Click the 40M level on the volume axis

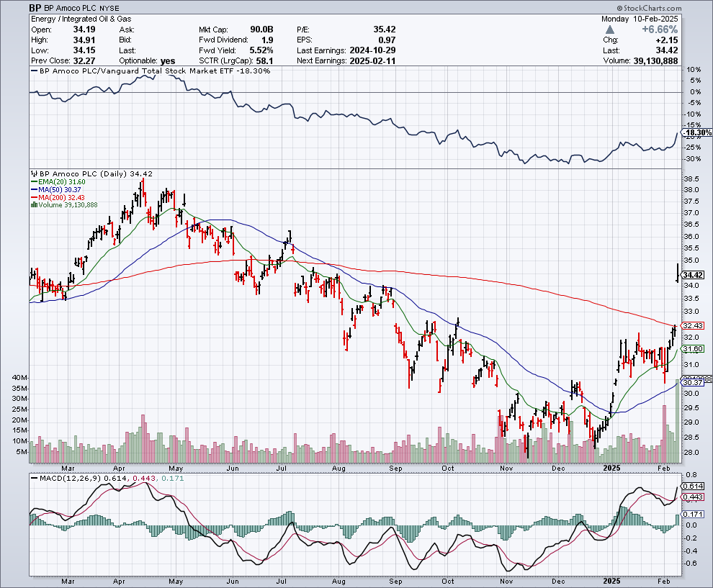pyautogui.click(x=19, y=378)
